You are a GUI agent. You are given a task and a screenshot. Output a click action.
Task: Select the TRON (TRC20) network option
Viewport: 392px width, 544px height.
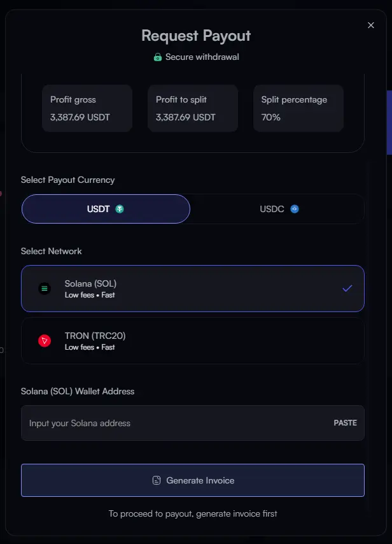[x=192, y=341]
